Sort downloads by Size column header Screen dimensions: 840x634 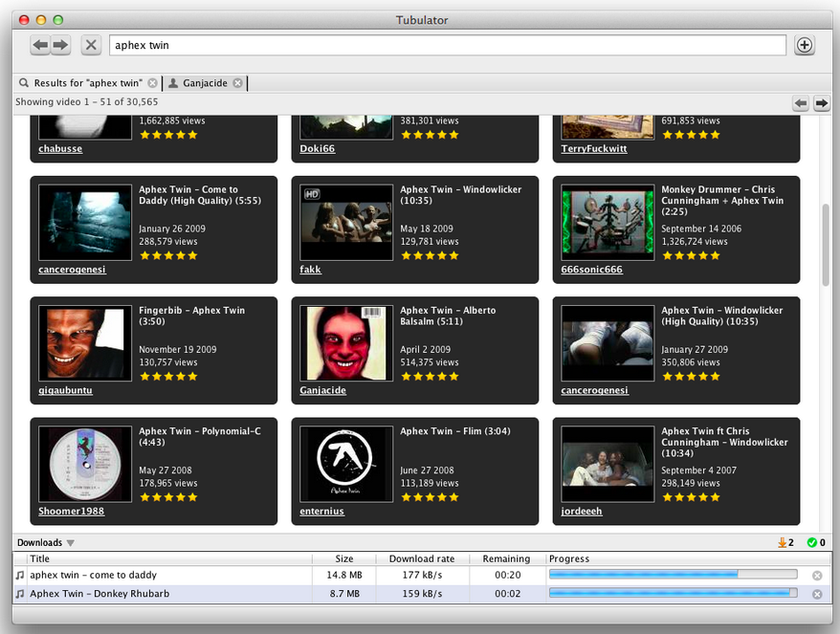(x=343, y=559)
